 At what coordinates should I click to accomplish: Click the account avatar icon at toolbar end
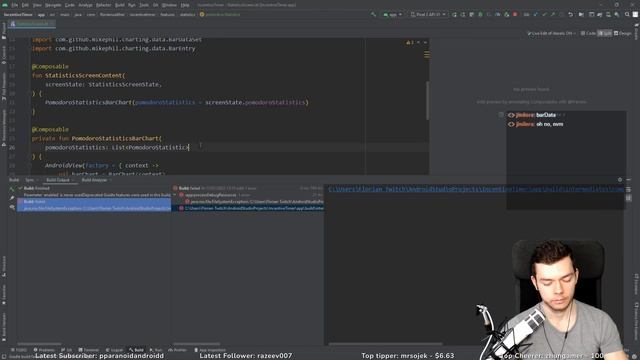click(635, 14)
